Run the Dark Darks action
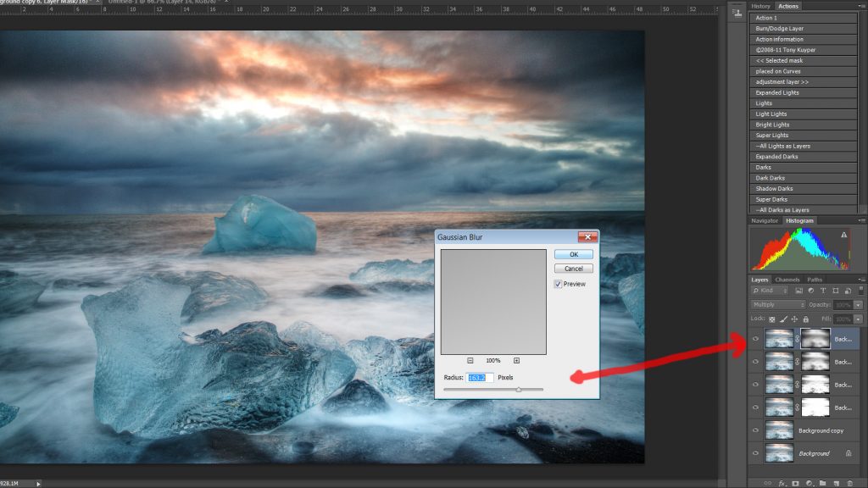This screenshot has height=488, width=868. (804, 178)
